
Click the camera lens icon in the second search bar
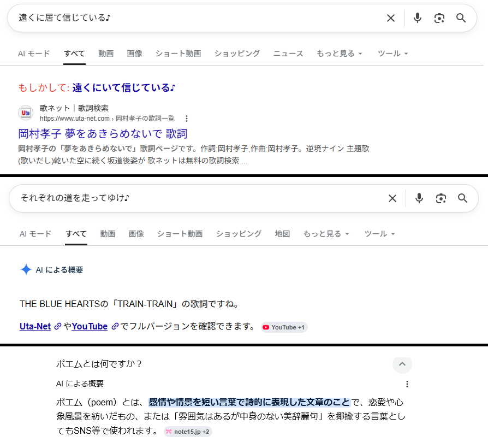(441, 198)
